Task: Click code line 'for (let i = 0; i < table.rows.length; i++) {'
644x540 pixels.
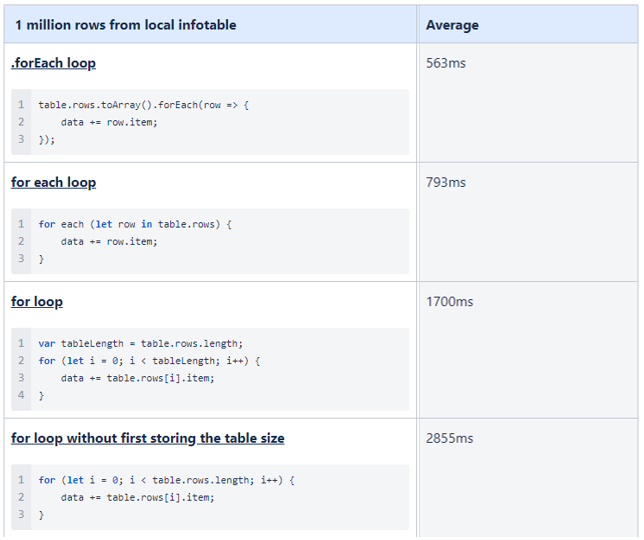Action: [166, 480]
